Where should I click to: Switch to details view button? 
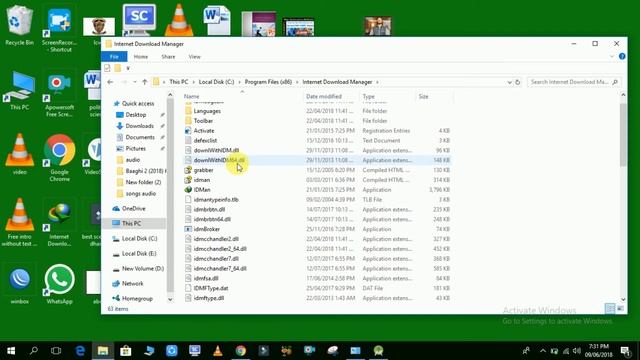610,309
